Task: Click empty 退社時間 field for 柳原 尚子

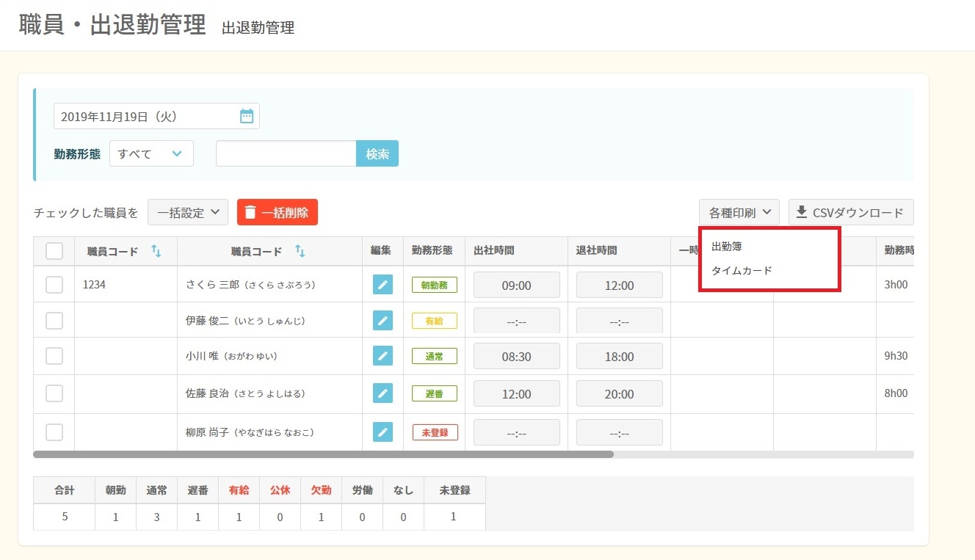Action: (x=620, y=432)
